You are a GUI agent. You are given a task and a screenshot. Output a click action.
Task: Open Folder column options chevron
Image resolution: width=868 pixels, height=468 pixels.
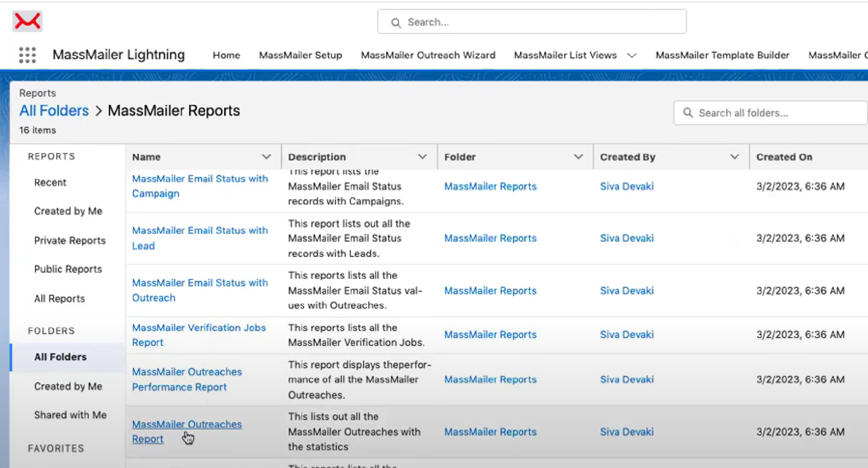[x=578, y=156]
